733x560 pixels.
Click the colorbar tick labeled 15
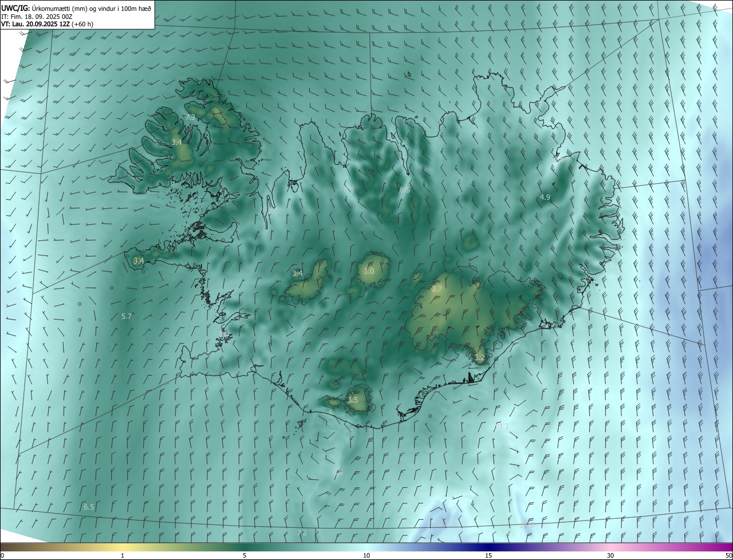[x=488, y=555]
